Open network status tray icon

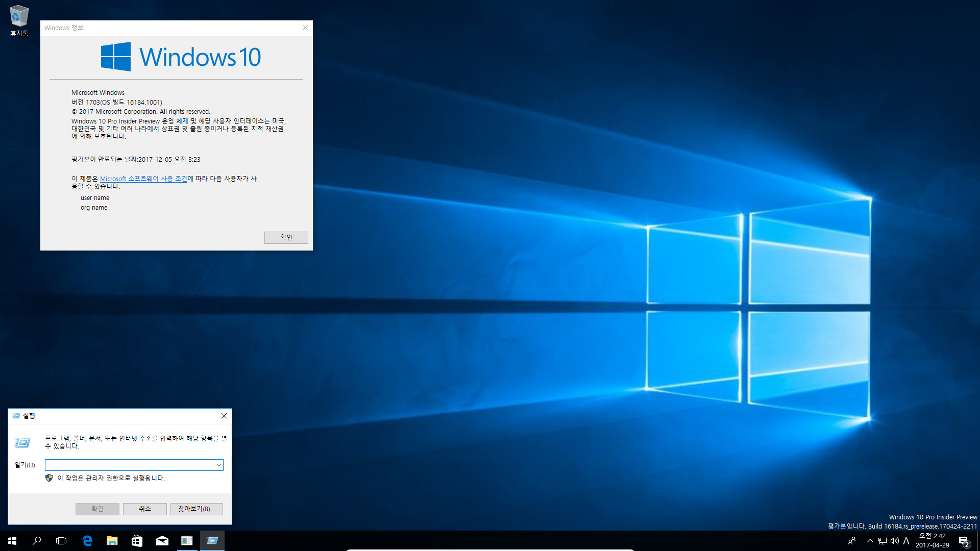[882, 541]
